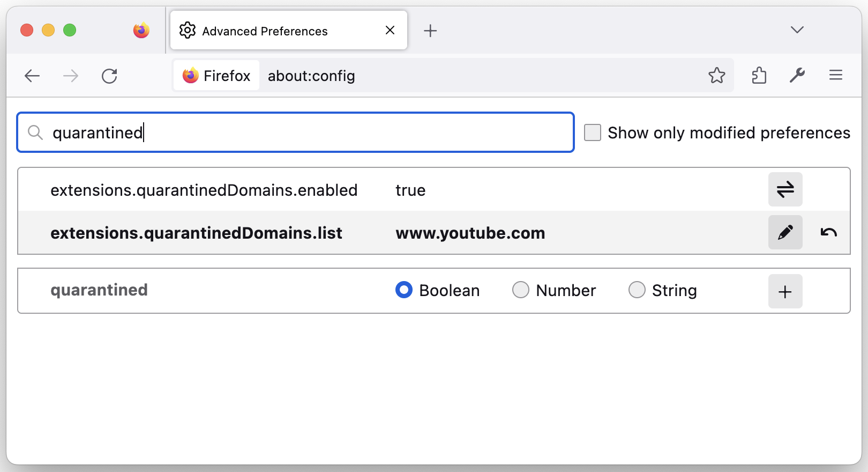
Task: Open the wrench developer tools button
Action: 797,76
